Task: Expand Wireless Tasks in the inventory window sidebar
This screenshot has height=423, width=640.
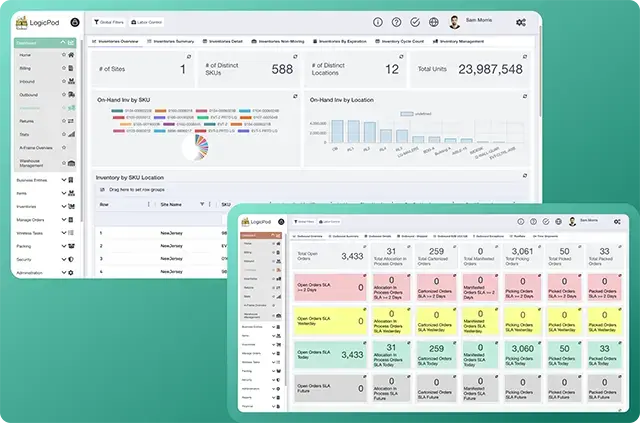Action: tap(64, 233)
